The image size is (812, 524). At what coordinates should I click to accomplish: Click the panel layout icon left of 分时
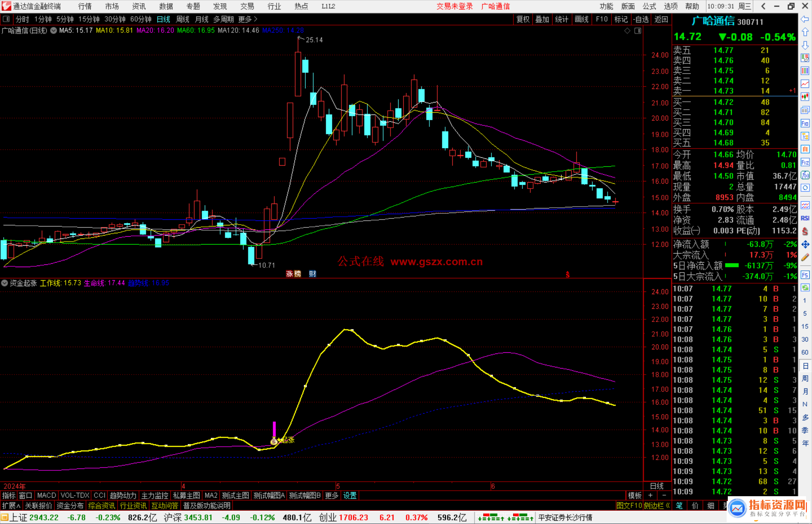(6, 19)
